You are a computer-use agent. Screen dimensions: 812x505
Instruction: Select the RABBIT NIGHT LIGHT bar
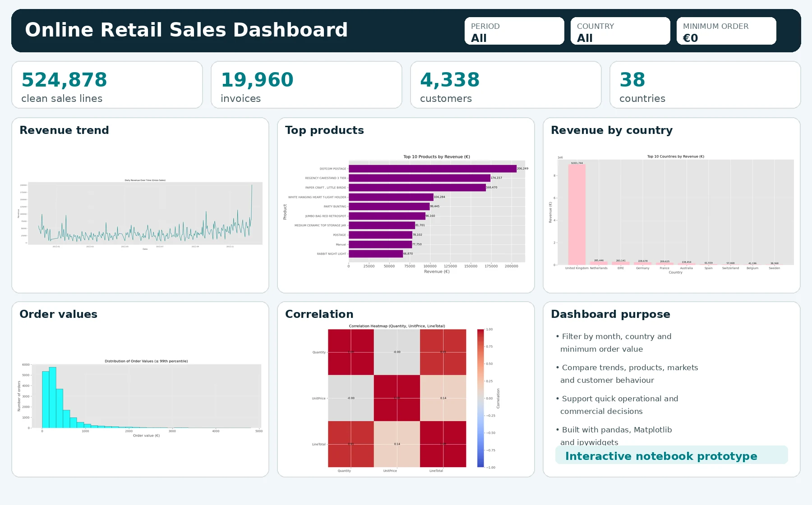(376, 254)
